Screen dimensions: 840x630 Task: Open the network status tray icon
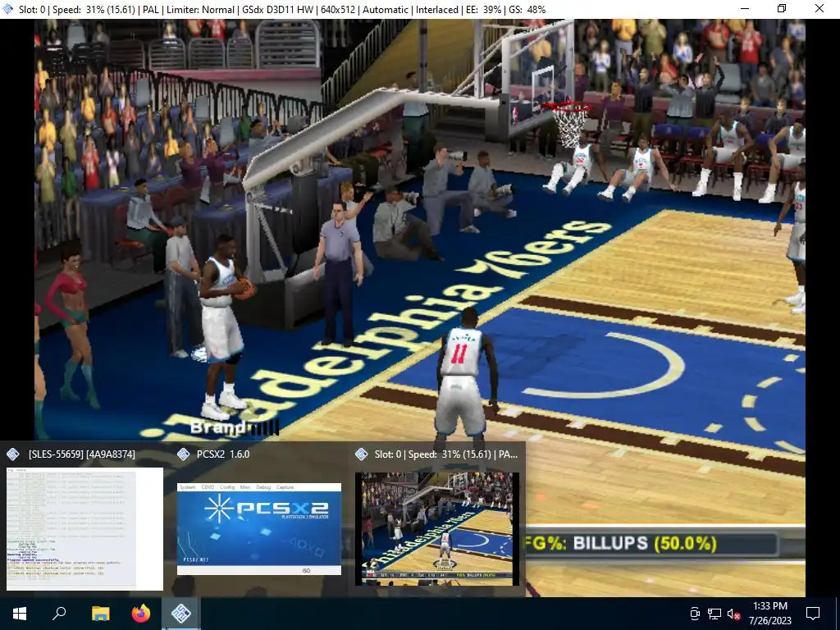(714, 614)
